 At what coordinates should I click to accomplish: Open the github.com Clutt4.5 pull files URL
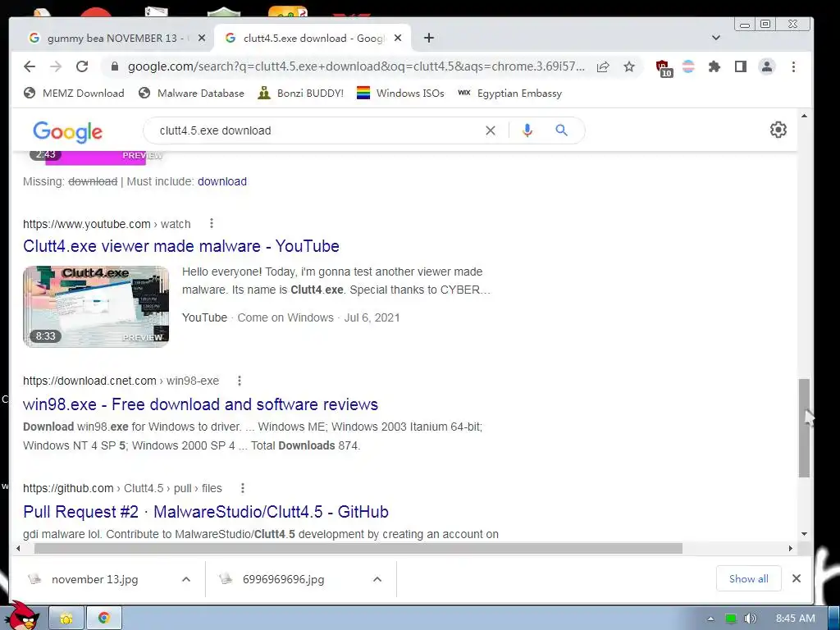pyautogui.click(x=122, y=488)
